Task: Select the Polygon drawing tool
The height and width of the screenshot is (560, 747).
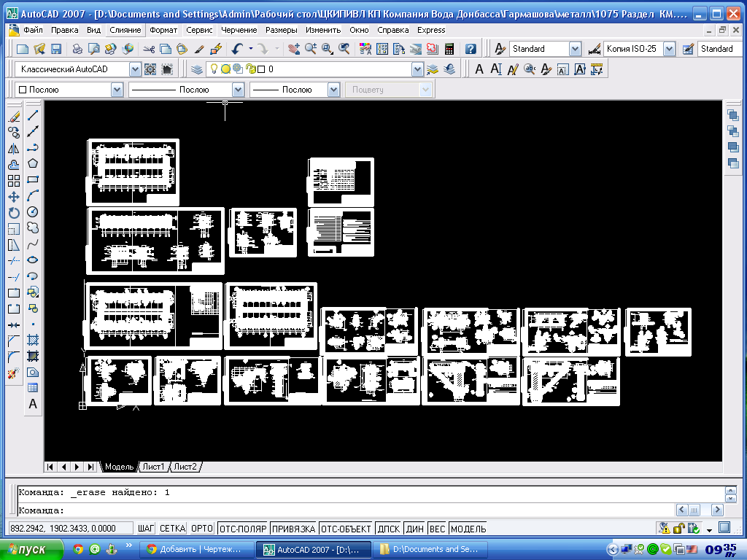Action: (x=32, y=163)
